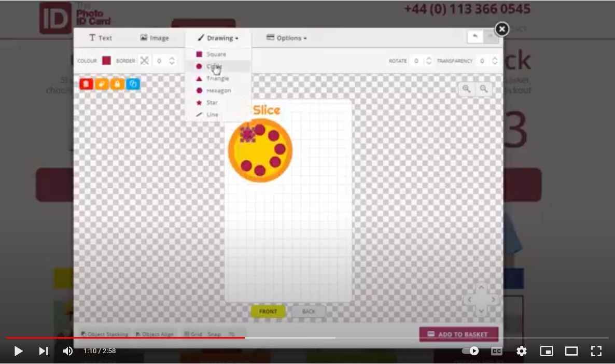Click the zoom out magnifier icon
The image size is (615, 364).
[483, 89]
